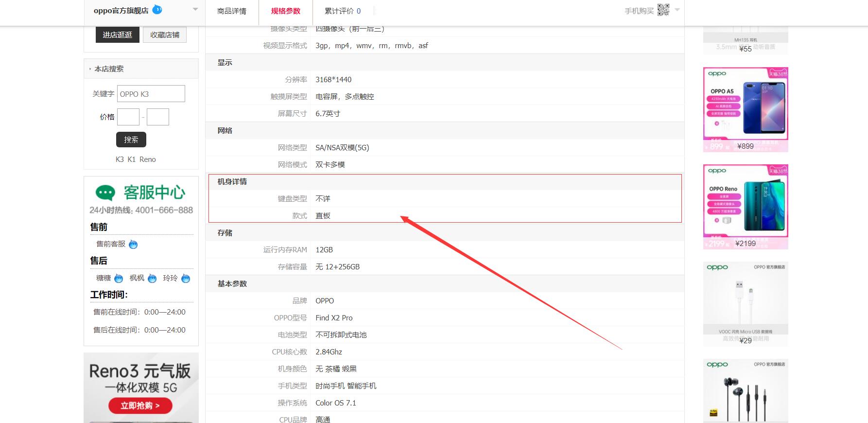Screen dimensions: 868x423
Task: Open the Reno quick search link
Action: 148,159
